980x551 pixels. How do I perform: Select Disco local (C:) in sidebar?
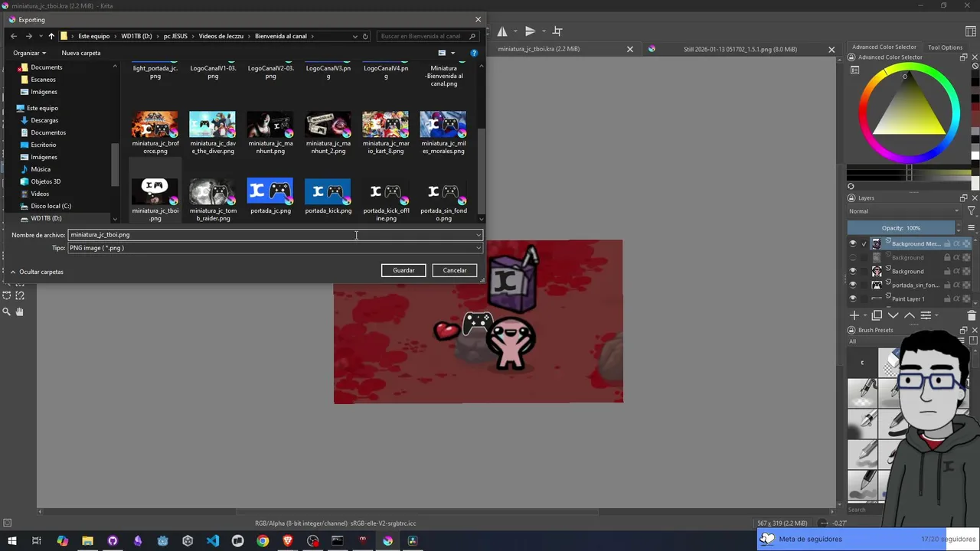point(51,206)
